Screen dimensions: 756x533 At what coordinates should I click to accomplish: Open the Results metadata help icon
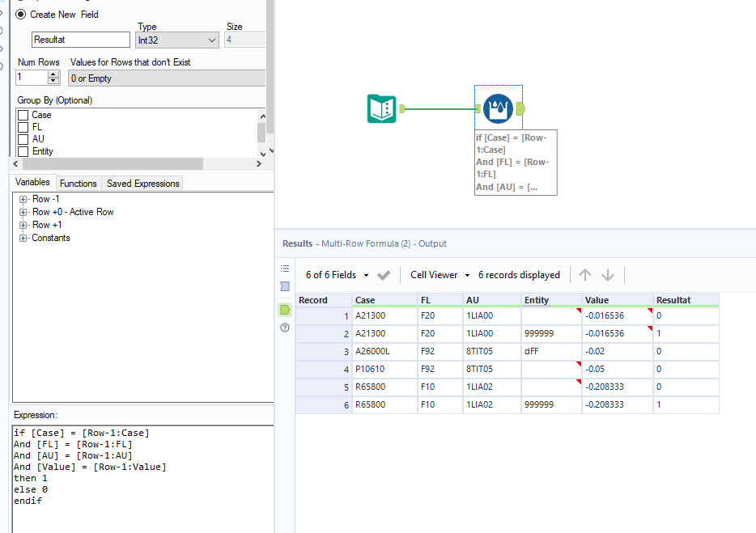[285, 328]
